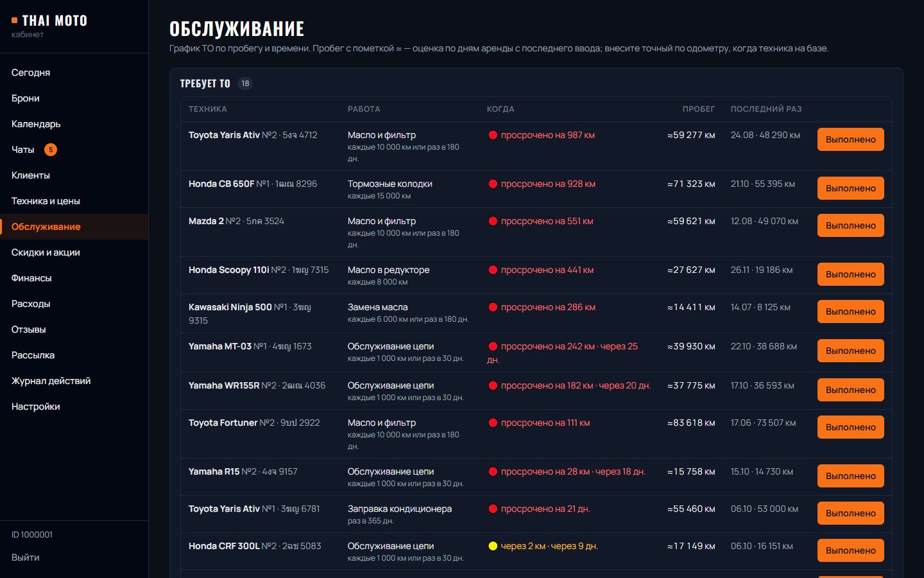Click the text Заправка кондиционера
This screenshot has height=578, width=924.
400,509
